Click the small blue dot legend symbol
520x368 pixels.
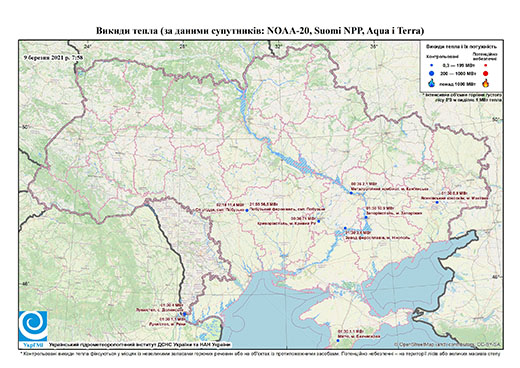[431, 65]
